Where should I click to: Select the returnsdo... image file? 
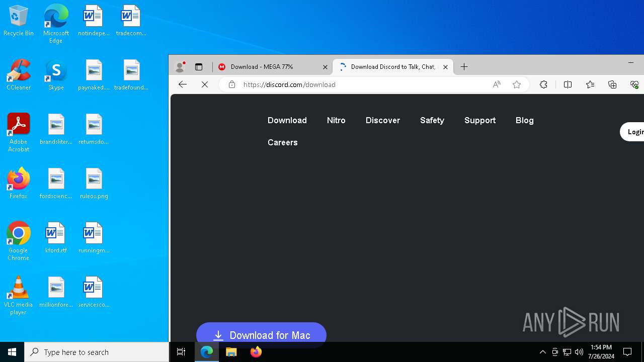94,130
